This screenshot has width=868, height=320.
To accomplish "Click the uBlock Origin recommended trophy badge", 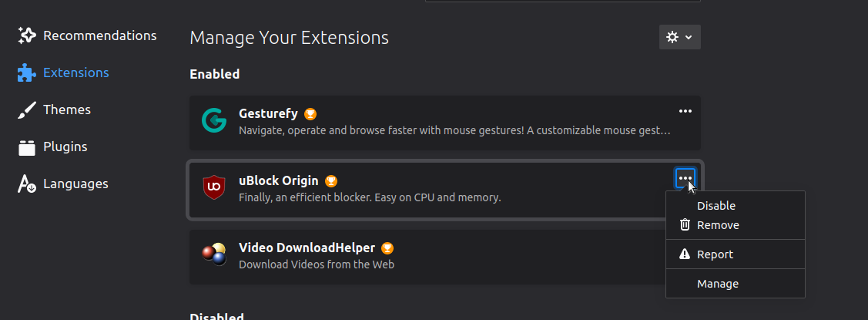I will click(x=331, y=181).
